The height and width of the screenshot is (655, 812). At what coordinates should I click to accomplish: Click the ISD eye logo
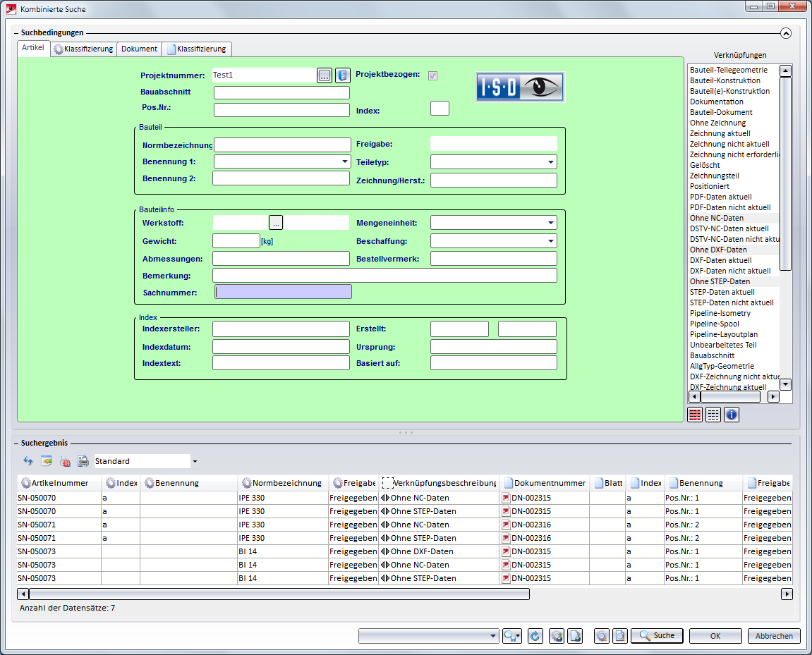520,87
